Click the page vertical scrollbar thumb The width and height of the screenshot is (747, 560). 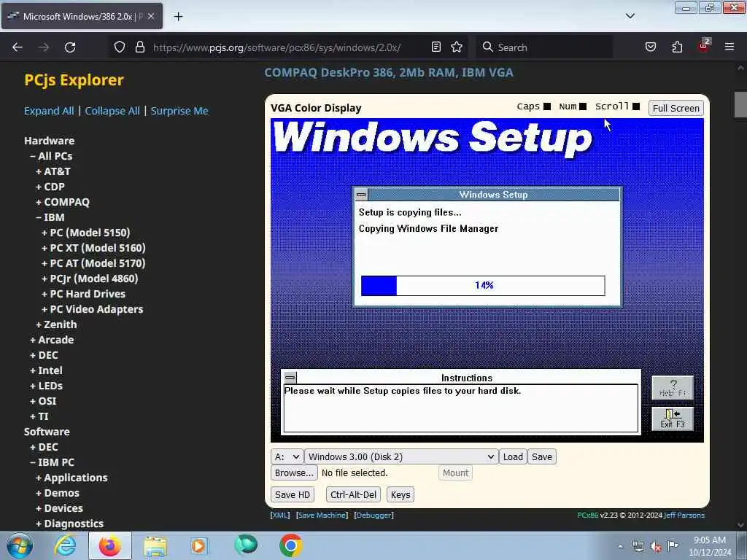point(740,104)
